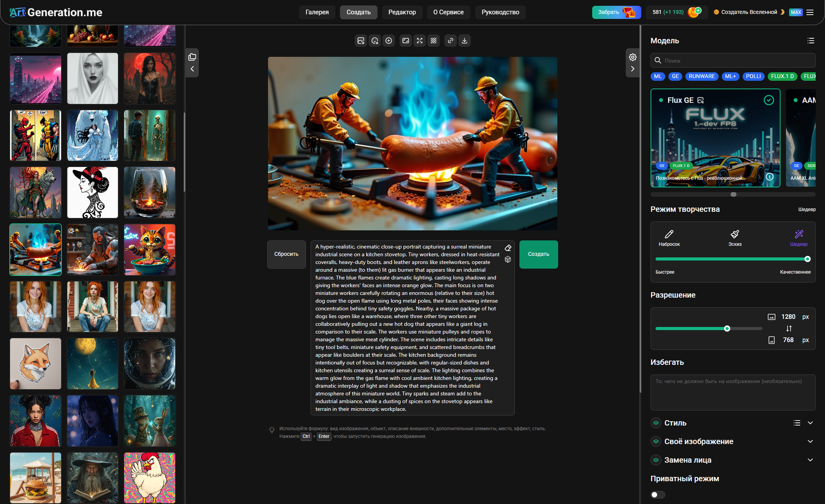825x504 pixels.
Task: Click the Поиск model search field
Action: point(733,61)
